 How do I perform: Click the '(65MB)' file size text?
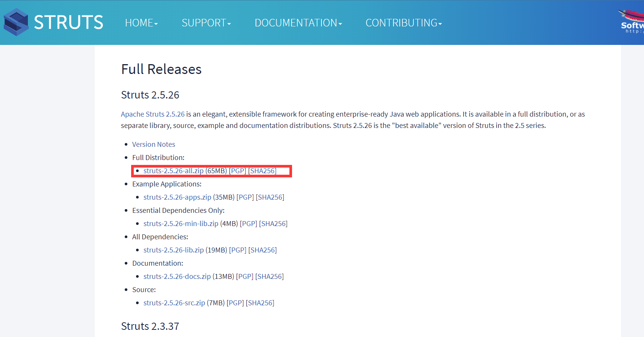point(216,171)
